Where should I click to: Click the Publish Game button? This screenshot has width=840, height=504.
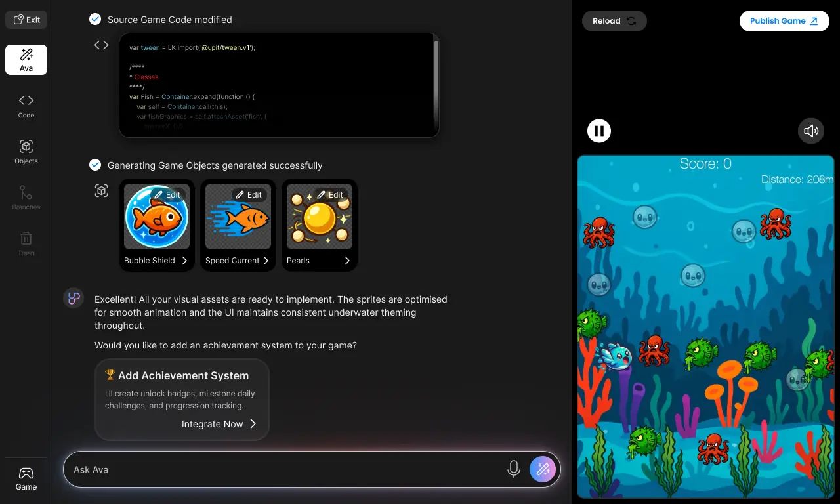coord(784,21)
